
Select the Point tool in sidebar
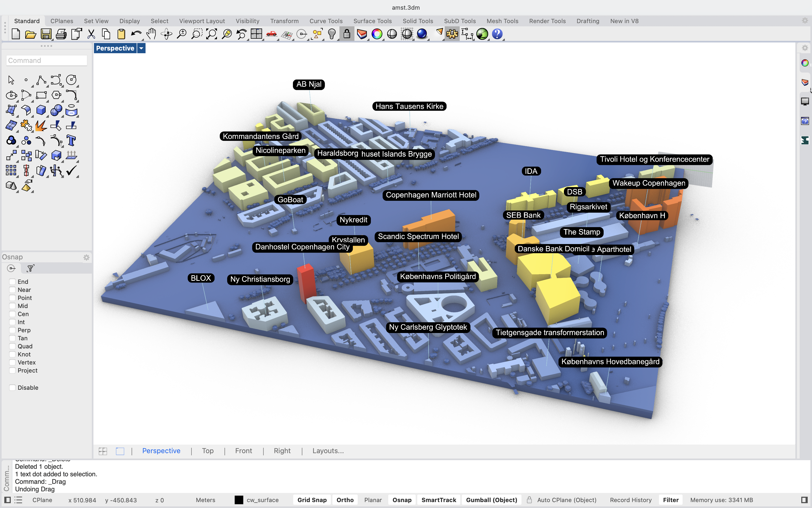(26, 80)
